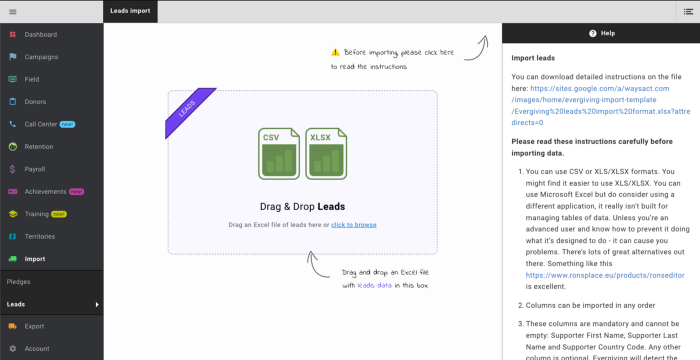Click 'Before importing please click here' note
Viewport: 700px width, 360px height.
(x=393, y=59)
